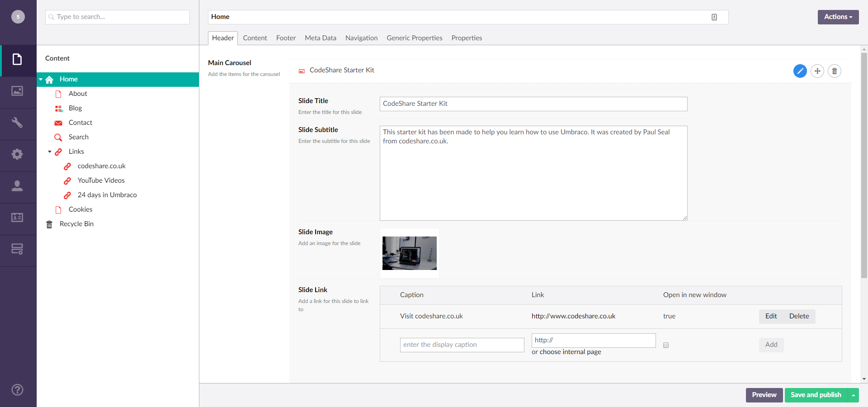Click the Links chain icon in tree
Screen dimensions: 868x407
pos(58,152)
